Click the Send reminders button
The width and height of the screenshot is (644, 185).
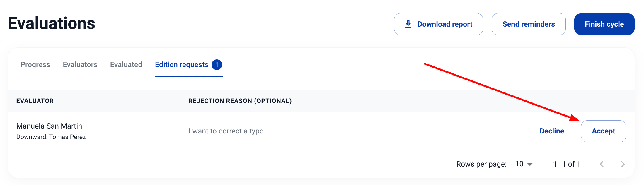(x=529, y=24)
